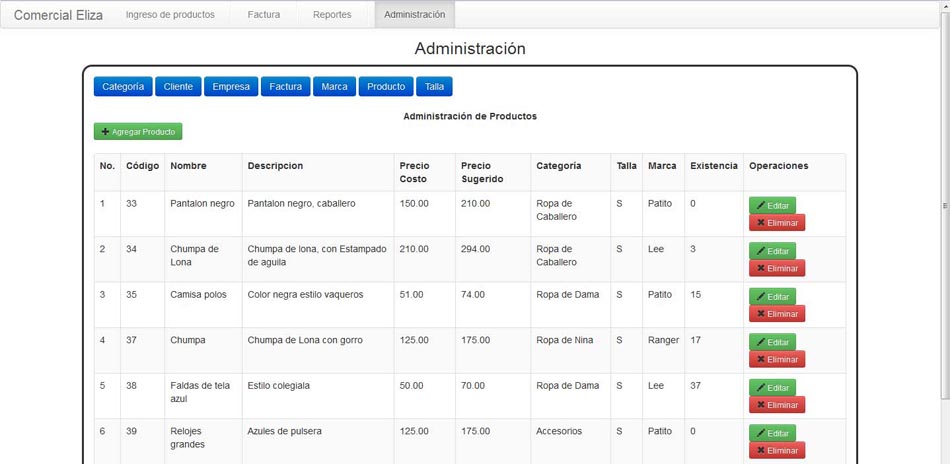Viewport: 950px width, 464px height.
Task: Switch to the Factura navigation tab
Action: [x=264, y=15]
